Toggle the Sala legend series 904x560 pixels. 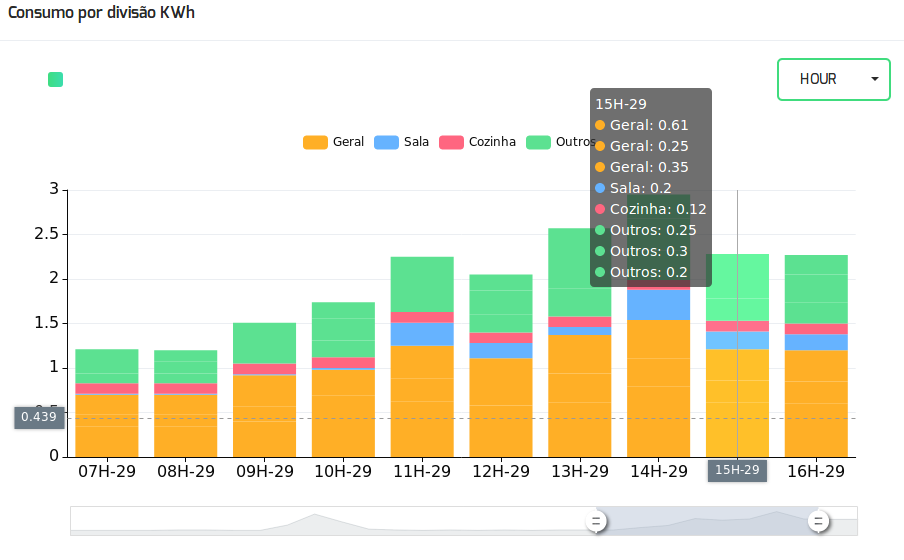[401, 142]
